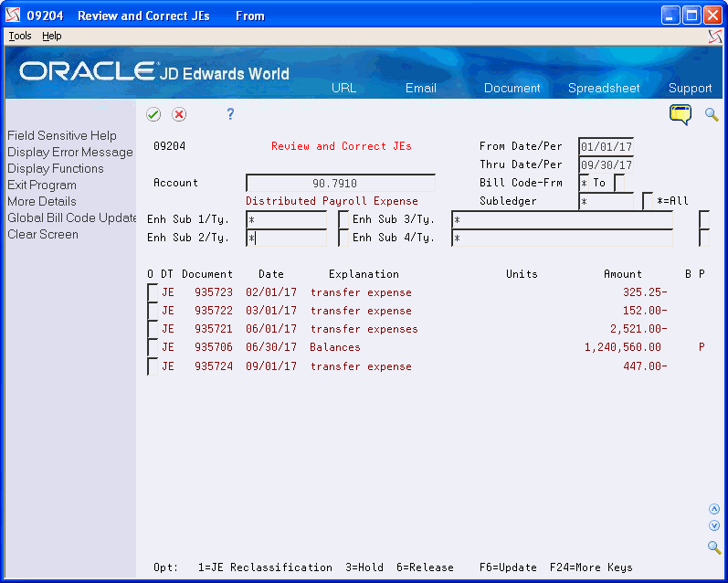Click the JD Edwards logo icon in menu bar

tap(715, 37)
